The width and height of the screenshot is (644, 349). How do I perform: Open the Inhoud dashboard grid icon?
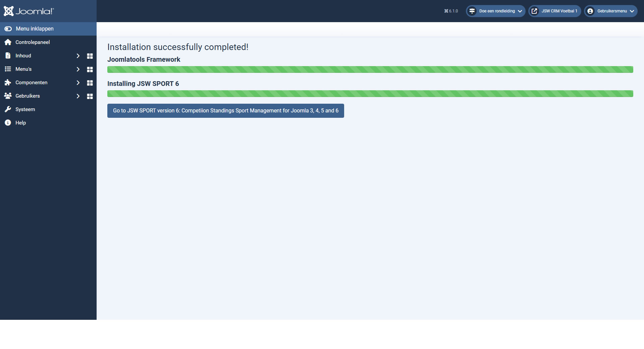tap(90, 56)
